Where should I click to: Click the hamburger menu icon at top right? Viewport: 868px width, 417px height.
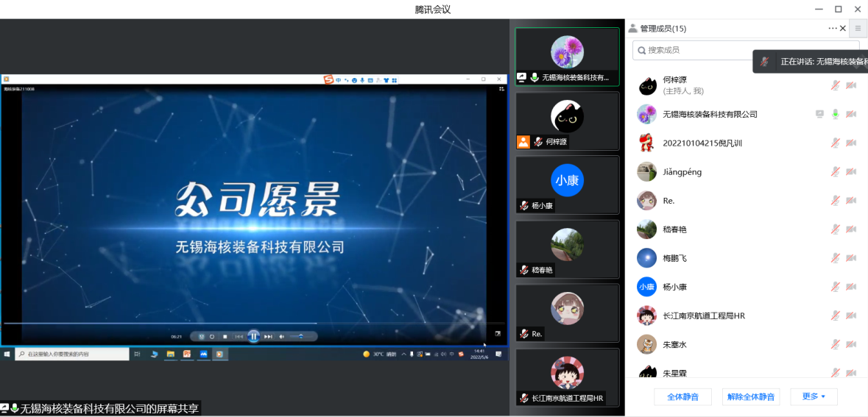click(857, 29)
